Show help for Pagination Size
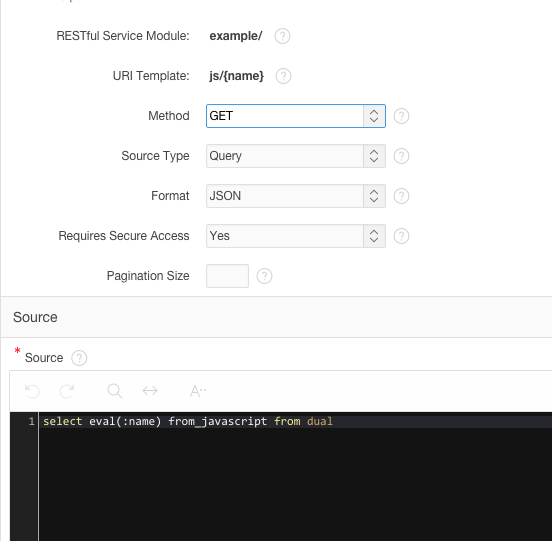Viewport: 552px width, 541px height. click(264, 276)
